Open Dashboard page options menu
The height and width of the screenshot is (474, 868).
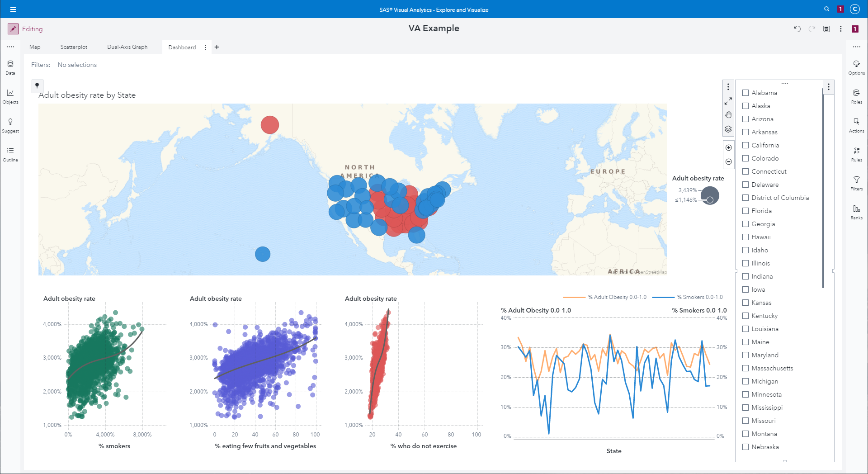click(205, 47)
